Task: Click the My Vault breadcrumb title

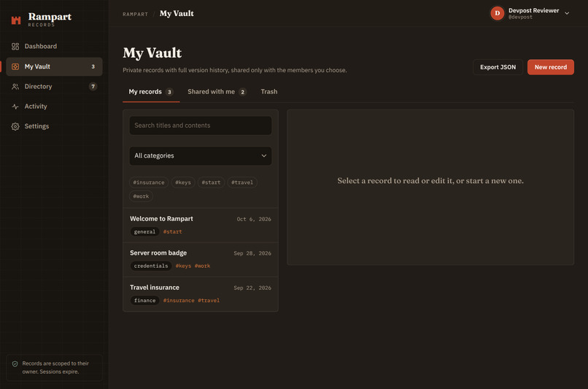Action: 177,14
